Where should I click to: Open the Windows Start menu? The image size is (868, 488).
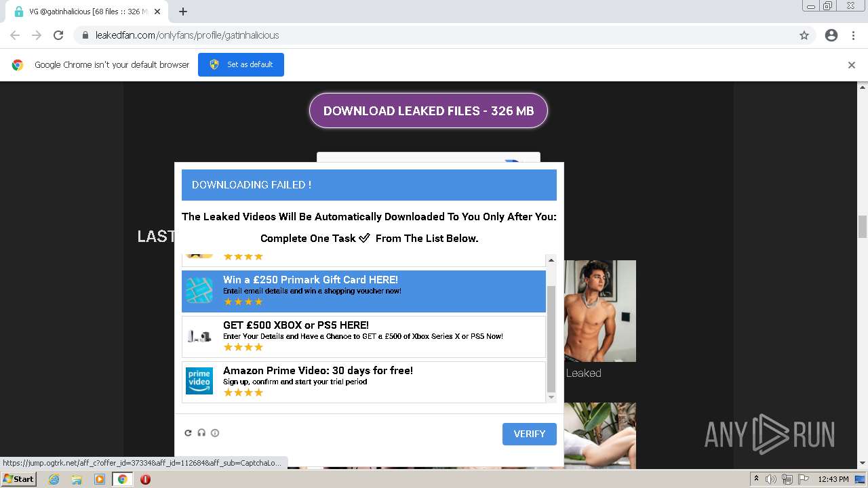pos(19,479)
